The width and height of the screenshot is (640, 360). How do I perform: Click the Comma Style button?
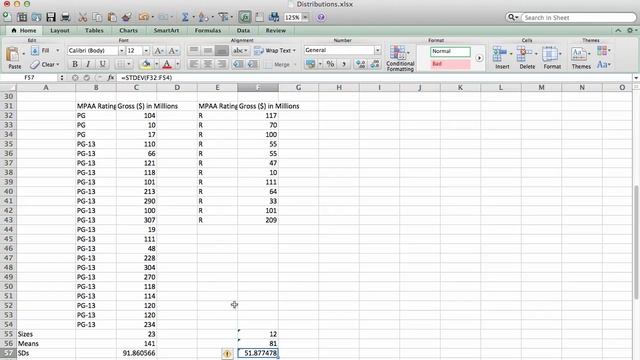click(x=344, y=64)
